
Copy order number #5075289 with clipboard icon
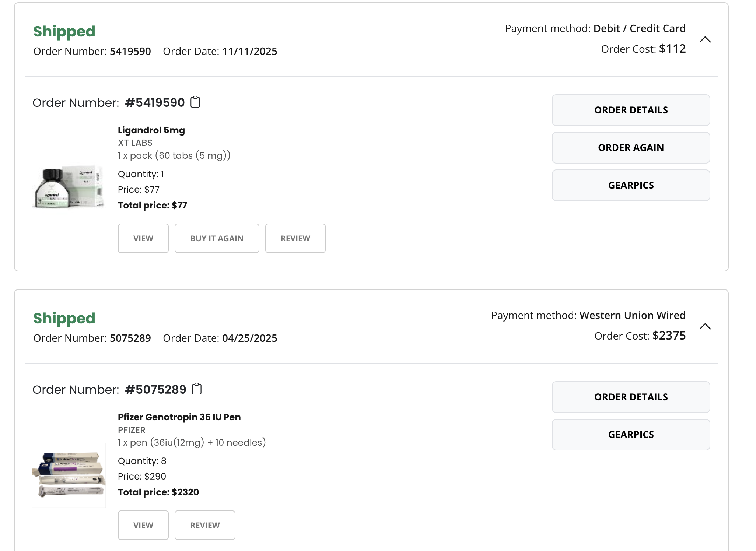(197, 389)
